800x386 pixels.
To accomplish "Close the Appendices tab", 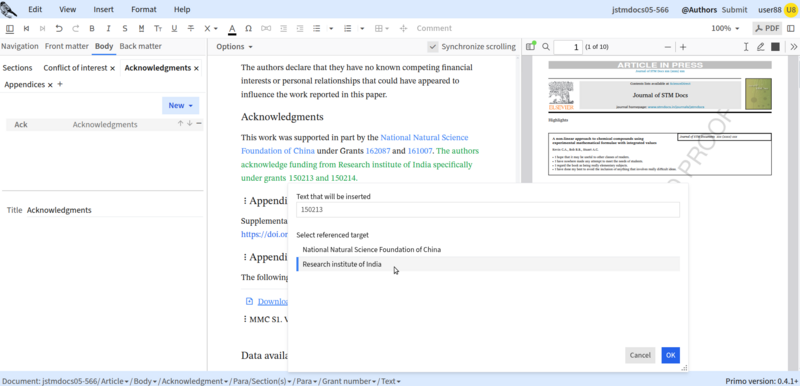I will click(50, 85).
